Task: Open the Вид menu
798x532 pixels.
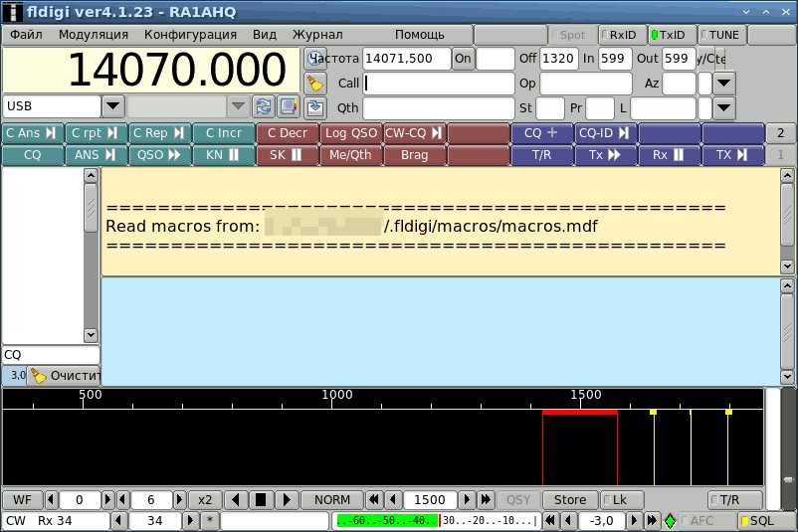Action: point(265,35)
